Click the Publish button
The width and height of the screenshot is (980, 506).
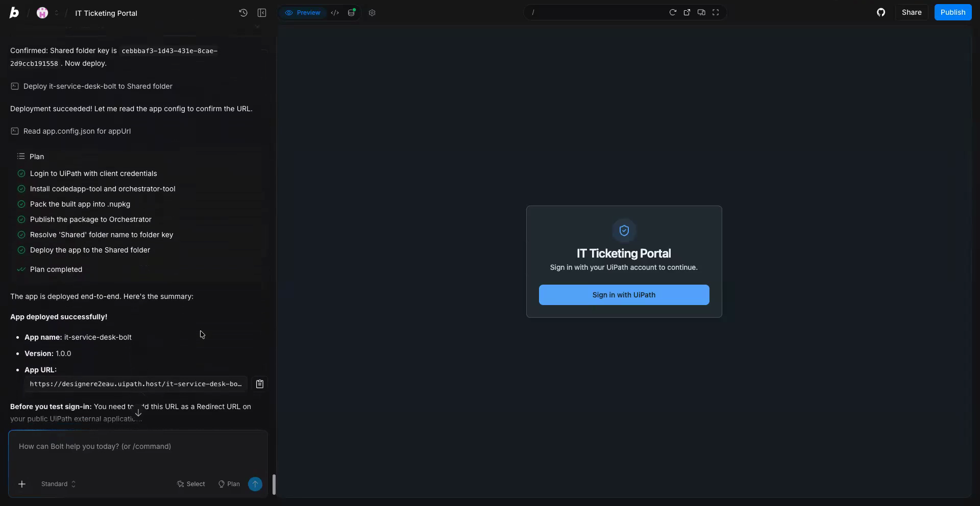953,12
